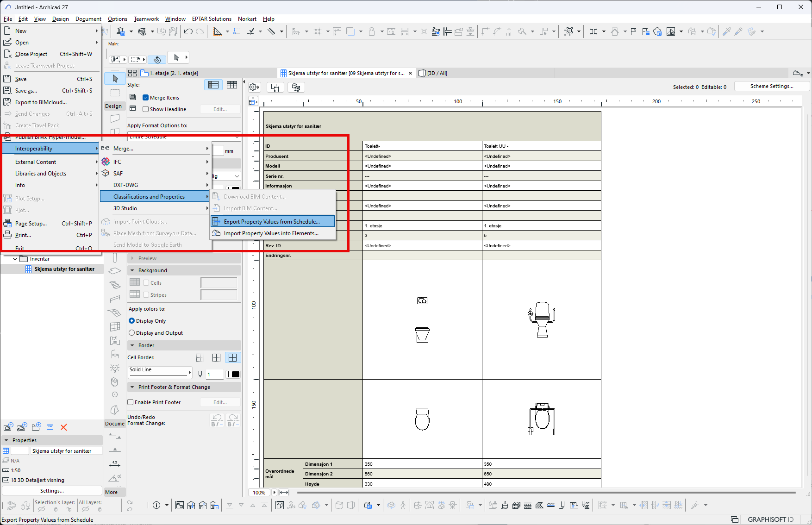Click the IFC icon in the submenu
The height and width of the screenshot is (525, 812).
pos(106,162)
